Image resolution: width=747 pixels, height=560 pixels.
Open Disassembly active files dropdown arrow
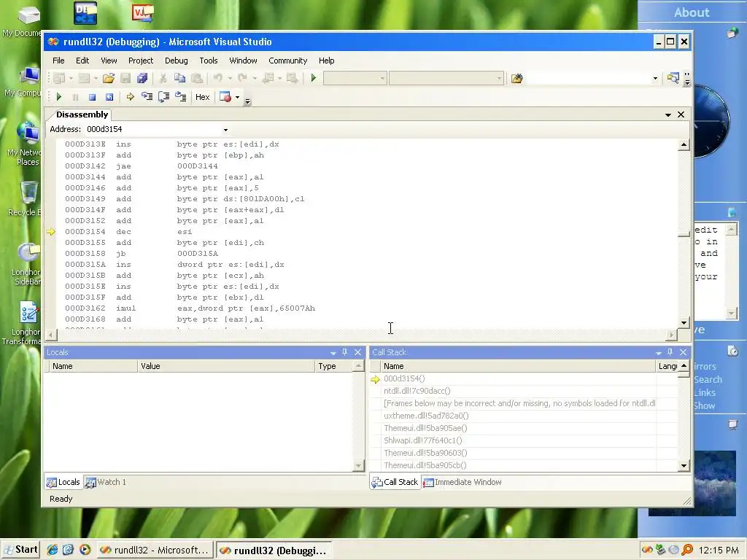coord(668,114)
